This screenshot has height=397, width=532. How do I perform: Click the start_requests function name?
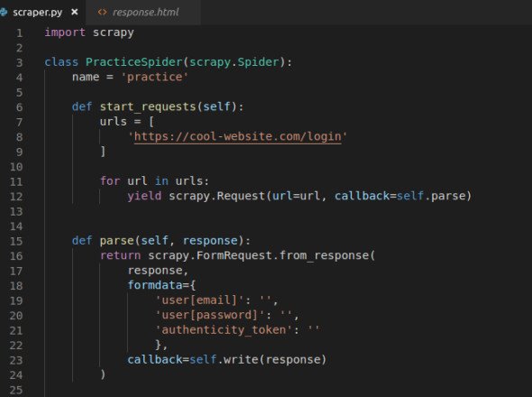click(x=148, y=106)
